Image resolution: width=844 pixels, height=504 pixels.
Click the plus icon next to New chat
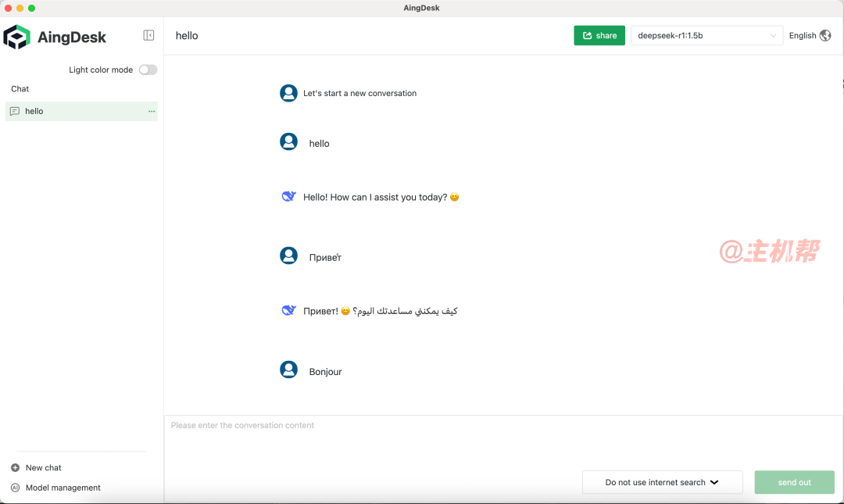(x=15, y=467)
